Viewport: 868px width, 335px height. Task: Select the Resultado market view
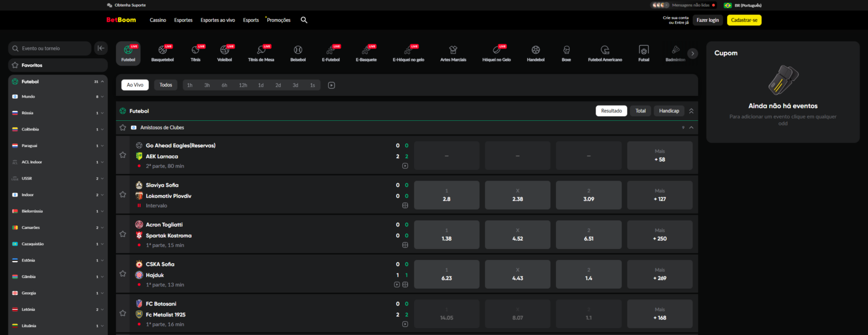click(x=611, y=111)
